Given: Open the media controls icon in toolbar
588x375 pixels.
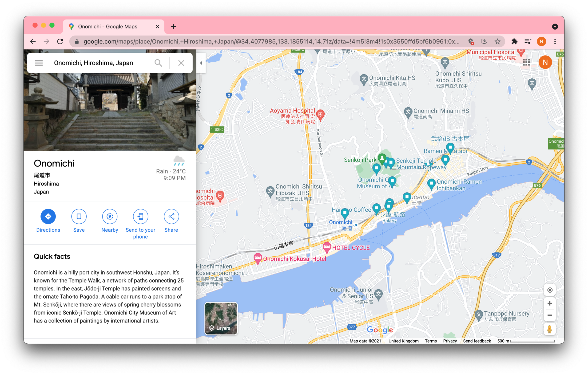Looking at the screenshot, I should pos(528,42).
